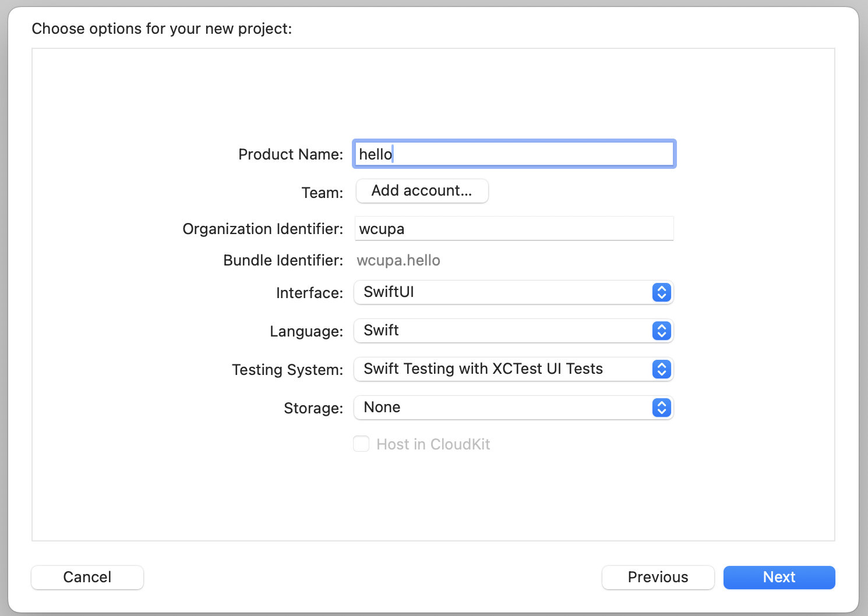Screen dimensions: 868x616
Task: Click the 'Host in CloudKit' label text
Action: (x=433, y=444)
